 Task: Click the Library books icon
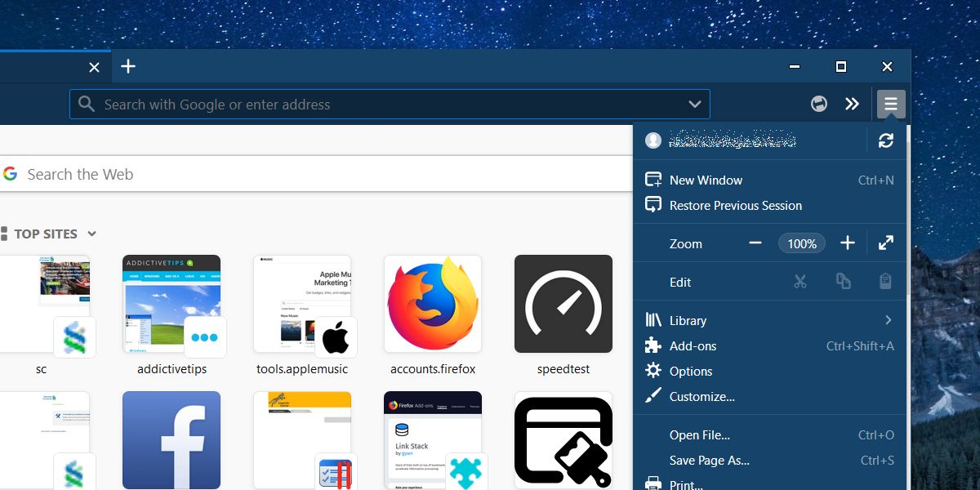653,320
